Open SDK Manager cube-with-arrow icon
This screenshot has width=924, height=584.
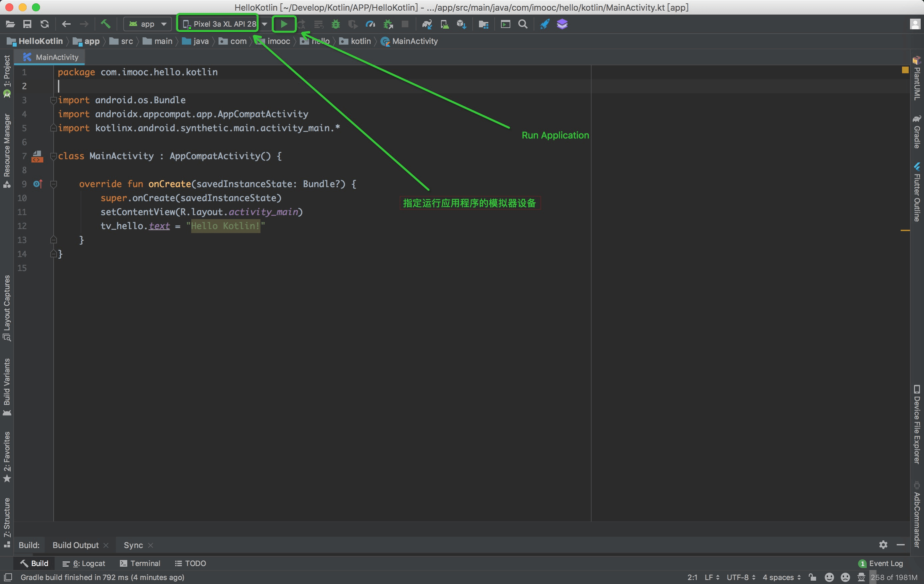pos(462,24)
